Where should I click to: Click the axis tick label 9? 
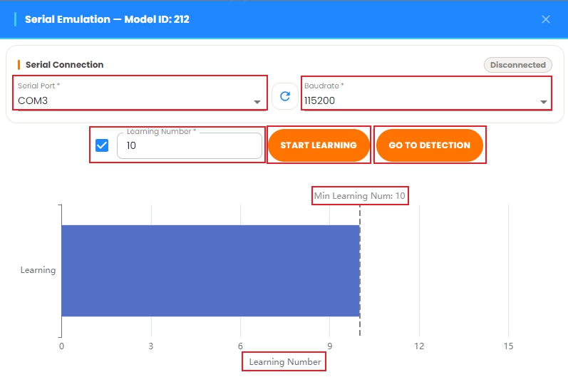coord(330,346)
